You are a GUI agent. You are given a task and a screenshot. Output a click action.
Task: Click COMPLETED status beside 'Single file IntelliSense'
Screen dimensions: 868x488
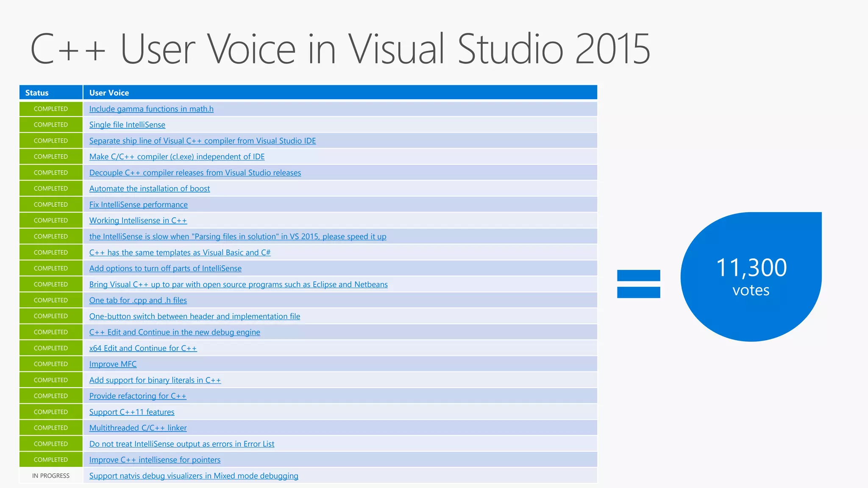[x=51, y=125]
